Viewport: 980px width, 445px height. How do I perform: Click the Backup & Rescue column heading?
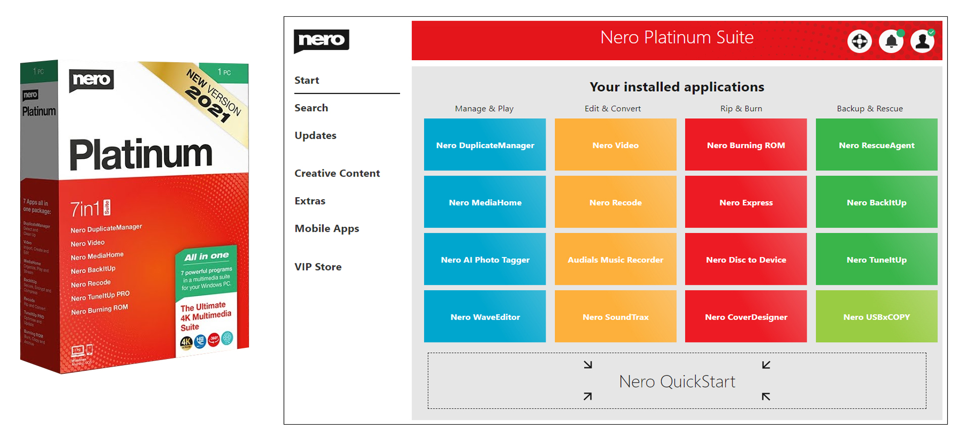tap(869, 109)
